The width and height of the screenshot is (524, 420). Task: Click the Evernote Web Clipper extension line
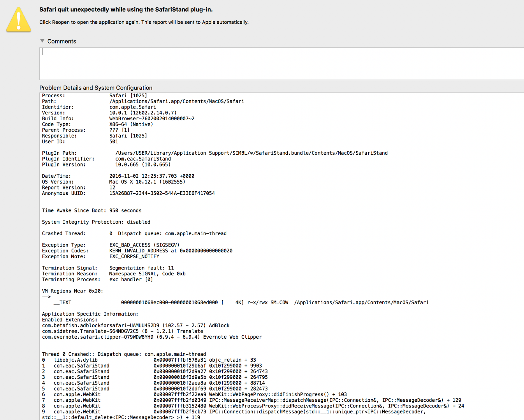(152, 337)
